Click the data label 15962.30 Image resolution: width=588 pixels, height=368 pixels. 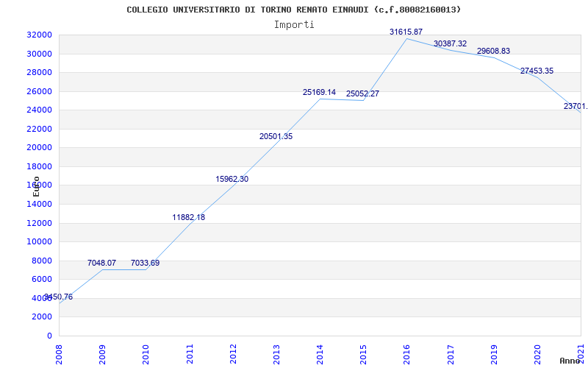[232, 179]
